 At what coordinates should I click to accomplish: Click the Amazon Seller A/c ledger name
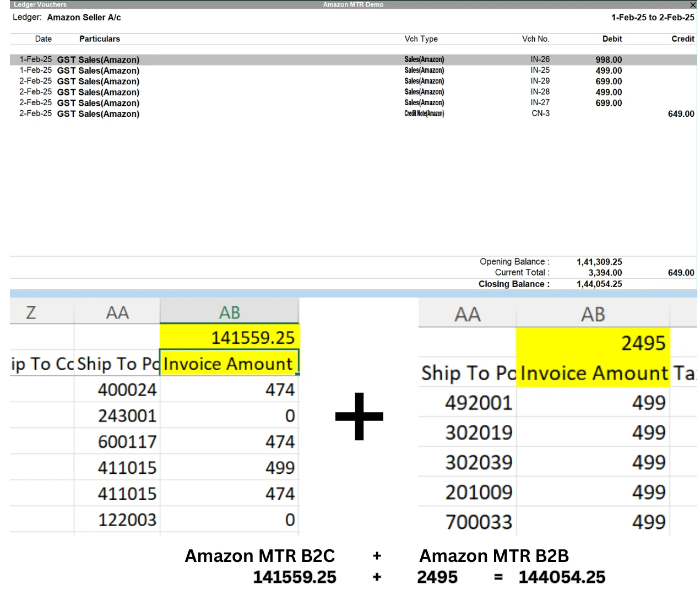pos(84,17)
